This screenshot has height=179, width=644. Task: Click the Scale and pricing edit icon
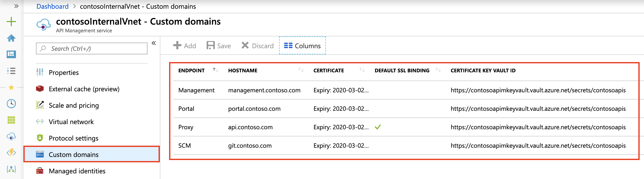click(40, 105)
